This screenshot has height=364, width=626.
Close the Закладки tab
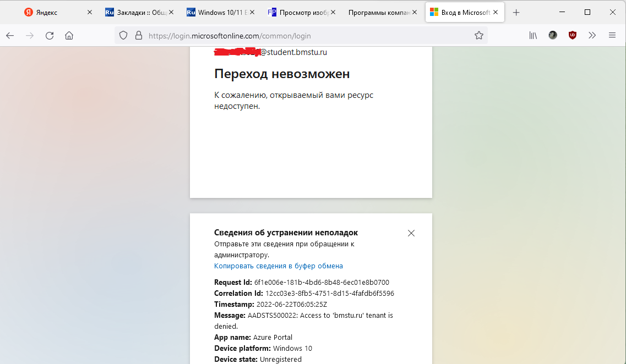coord(171,12)
